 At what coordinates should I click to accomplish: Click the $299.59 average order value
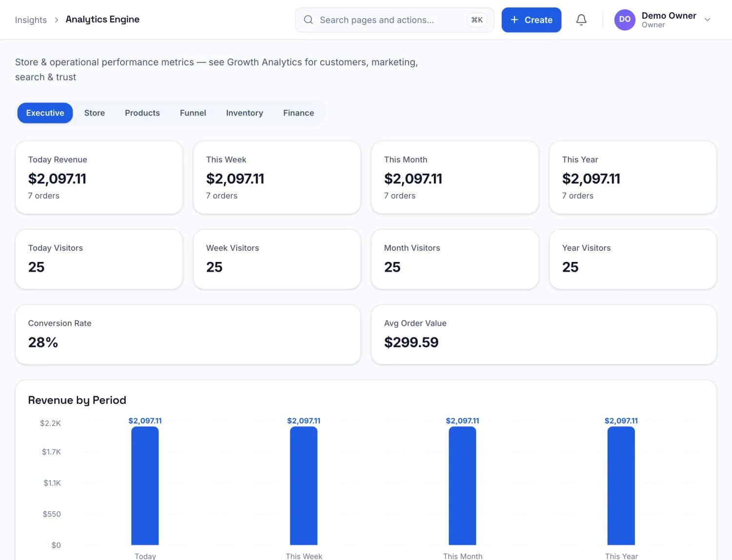click(x=411, y=342)
